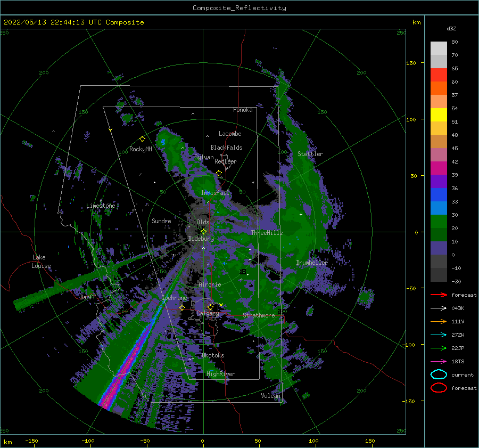479x448 pixels.
Task: Select the purple swatch below 39 dBZ
Action: tap(439, 182)
